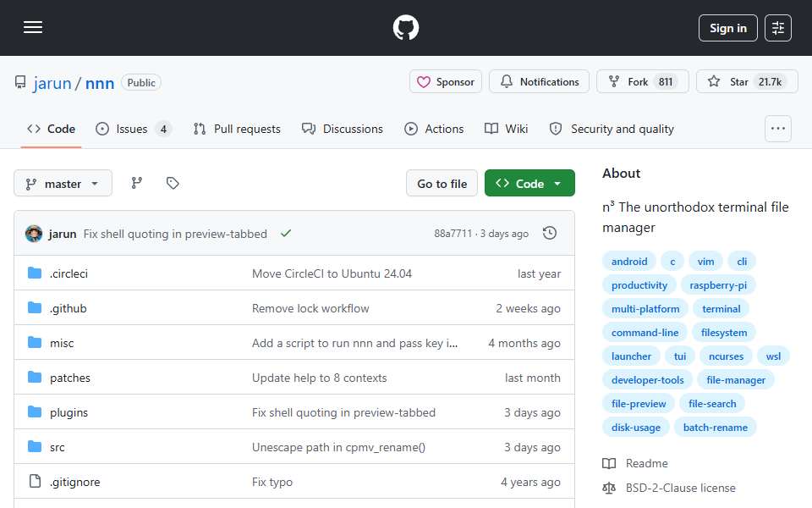812x508 pixels.
Task: Open 'Update help to 8 contexts' commit
Action: [x=320, y=378]
